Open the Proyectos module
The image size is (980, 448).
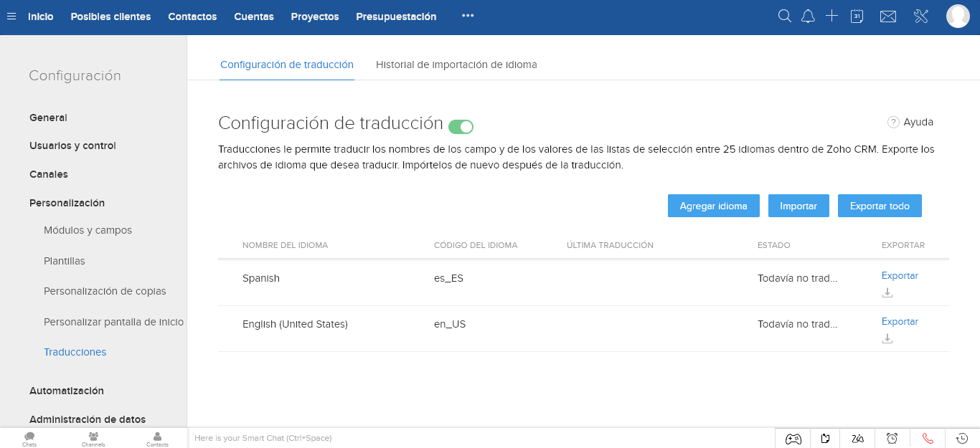pos(314,16)
